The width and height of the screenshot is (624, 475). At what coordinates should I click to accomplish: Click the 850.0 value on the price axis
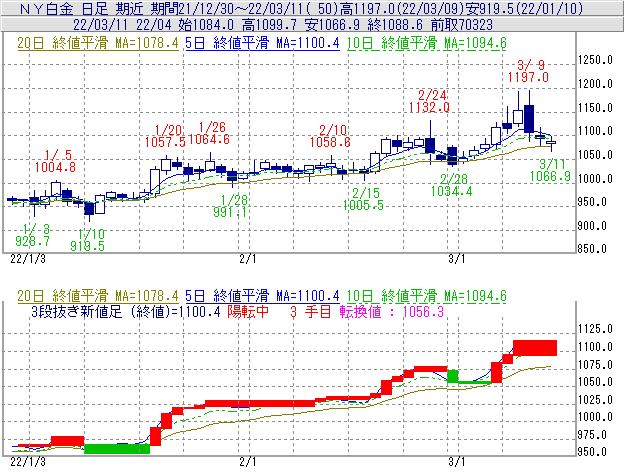[592, 249]
